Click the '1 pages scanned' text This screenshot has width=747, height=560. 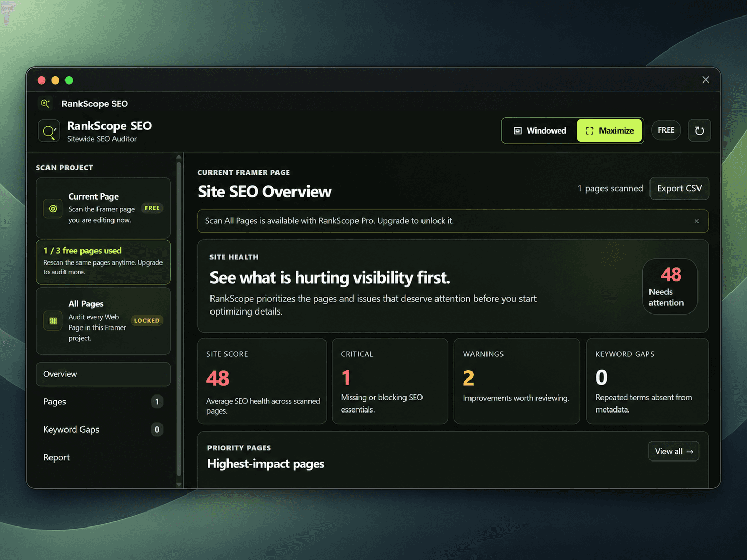tap(610, 188)
